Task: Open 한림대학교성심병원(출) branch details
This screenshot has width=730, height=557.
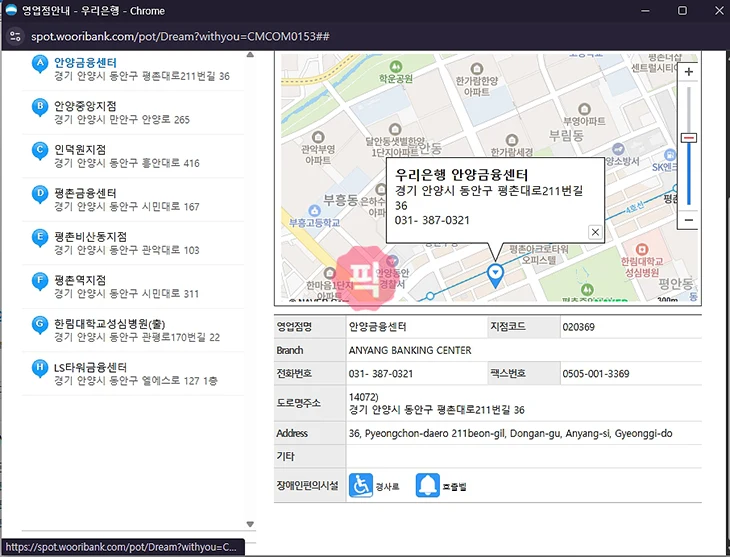Action: (x=109, y=324)
